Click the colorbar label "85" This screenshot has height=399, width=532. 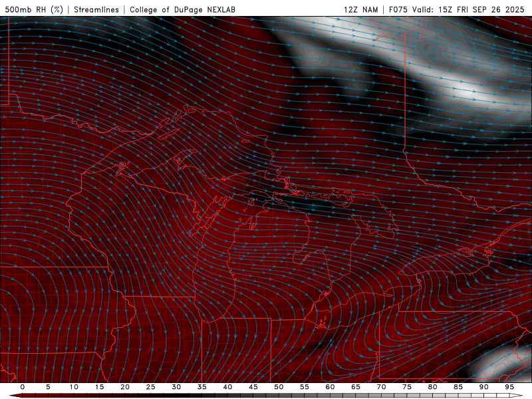tap(458, 387)
